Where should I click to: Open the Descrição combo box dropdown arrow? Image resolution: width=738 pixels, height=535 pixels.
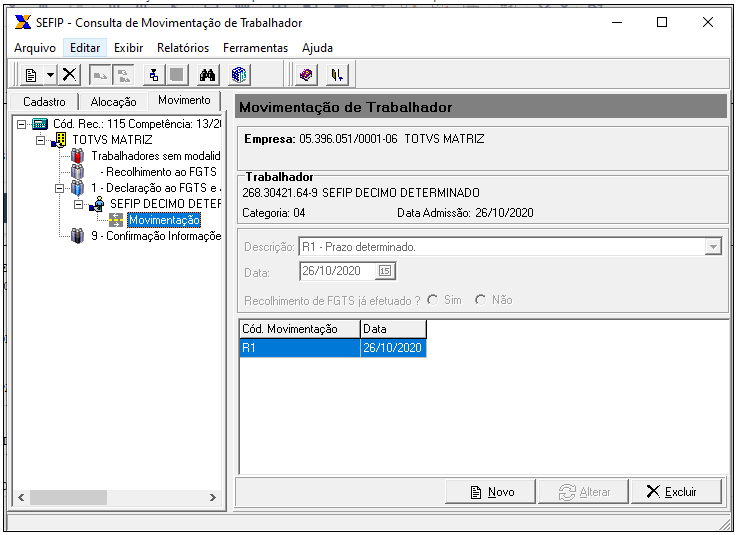(x=713, y=247)
